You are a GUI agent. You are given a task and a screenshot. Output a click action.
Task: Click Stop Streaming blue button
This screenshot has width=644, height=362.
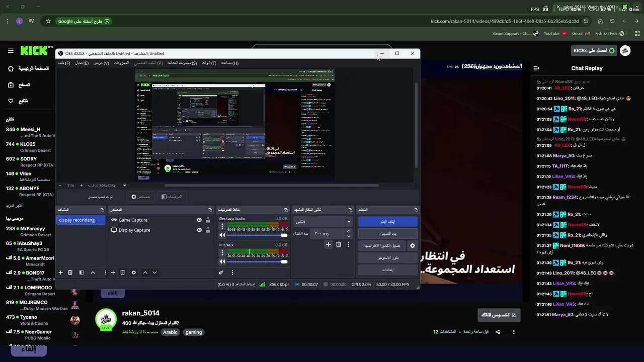pyautogui.click(x=388, y=221)
